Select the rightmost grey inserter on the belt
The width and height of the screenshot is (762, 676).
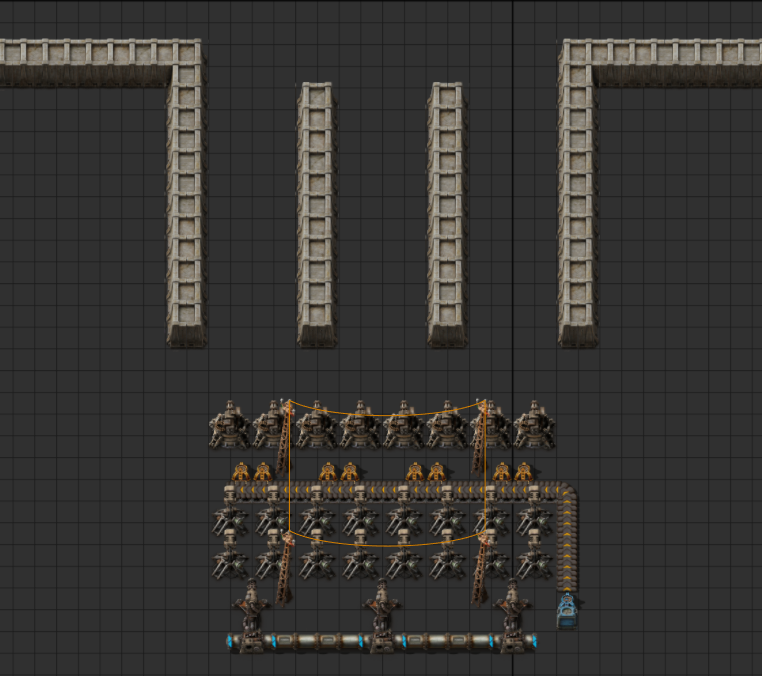point(534,493)
